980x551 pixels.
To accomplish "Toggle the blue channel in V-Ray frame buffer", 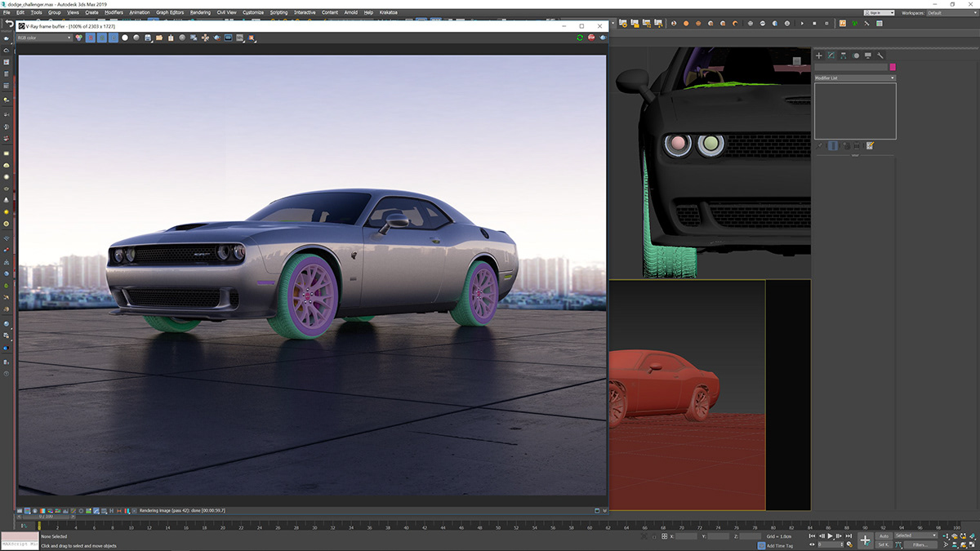I will 114,38.
